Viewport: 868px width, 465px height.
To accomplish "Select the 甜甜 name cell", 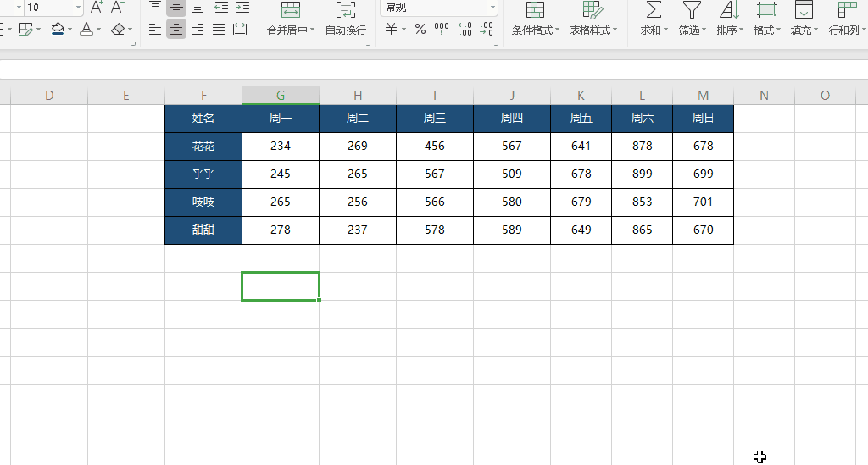I will pyautogui.click(x=203, y=230).
